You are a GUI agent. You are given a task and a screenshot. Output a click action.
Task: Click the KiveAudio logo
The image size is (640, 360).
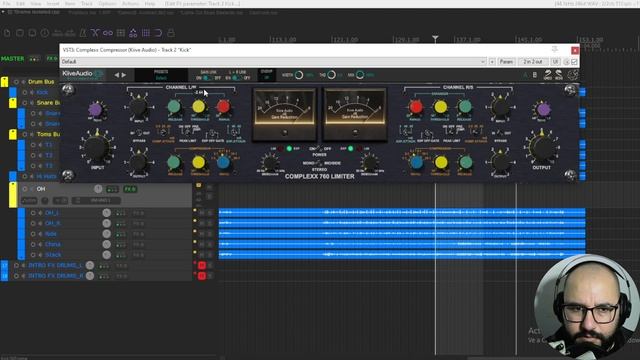tap(82, 75)
